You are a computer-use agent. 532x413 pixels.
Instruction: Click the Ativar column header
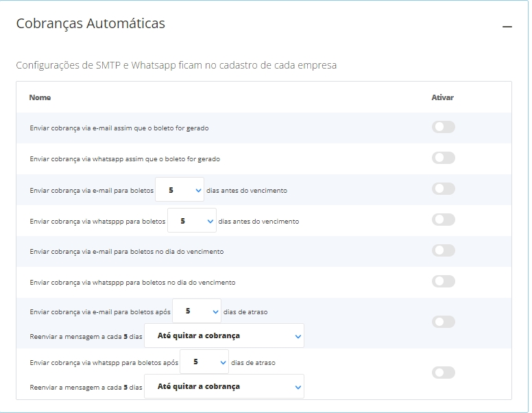(x=442, y=97)
